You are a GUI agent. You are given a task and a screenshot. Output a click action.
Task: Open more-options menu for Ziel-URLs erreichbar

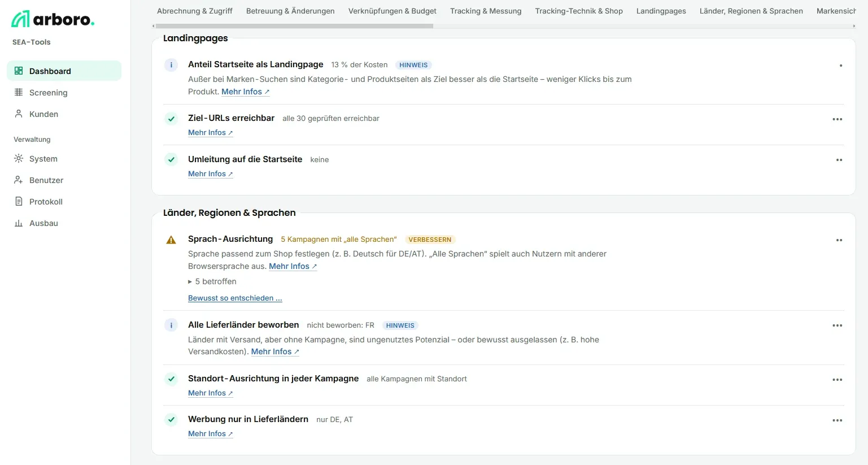point(838,119)
